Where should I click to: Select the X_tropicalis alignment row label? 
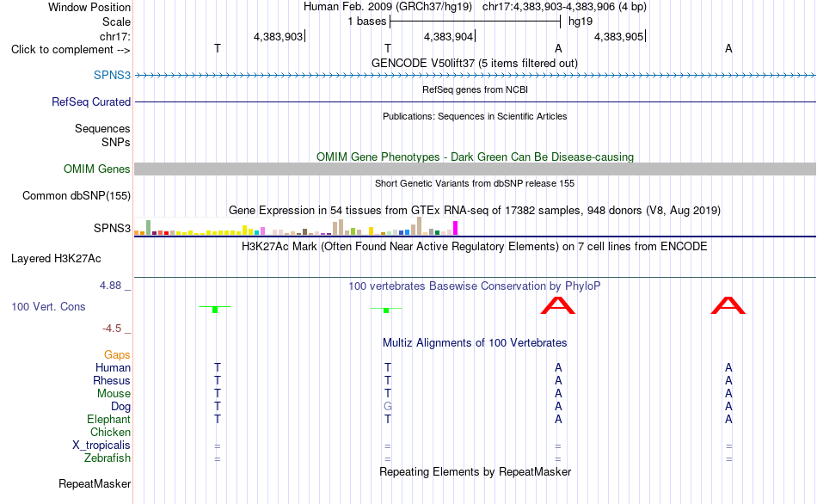click(x=101, y=446)
